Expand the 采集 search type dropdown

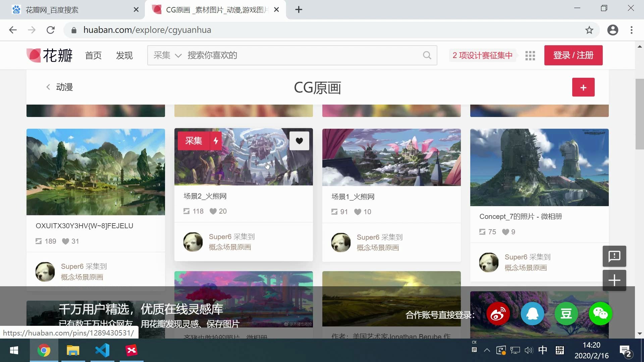[x=167, y=55]
